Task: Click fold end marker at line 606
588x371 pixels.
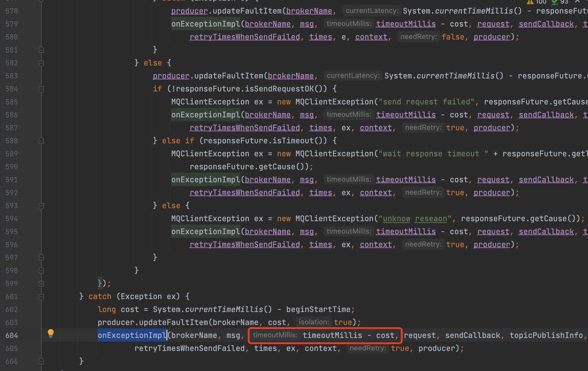Action: pyautogui.click(x=41, y=362)
